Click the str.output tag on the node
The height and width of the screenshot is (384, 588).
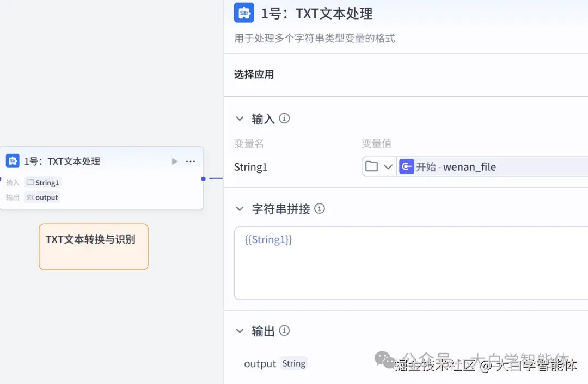(x=42, y=197)
